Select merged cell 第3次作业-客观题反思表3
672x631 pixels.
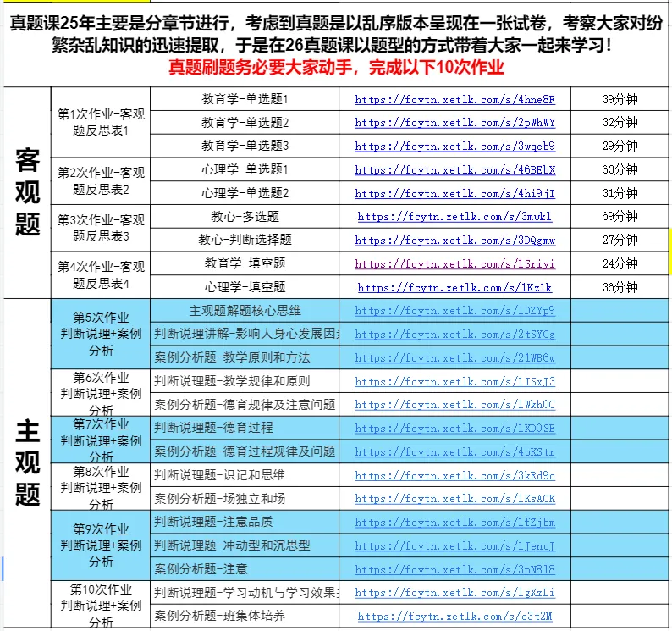[101, 228]
